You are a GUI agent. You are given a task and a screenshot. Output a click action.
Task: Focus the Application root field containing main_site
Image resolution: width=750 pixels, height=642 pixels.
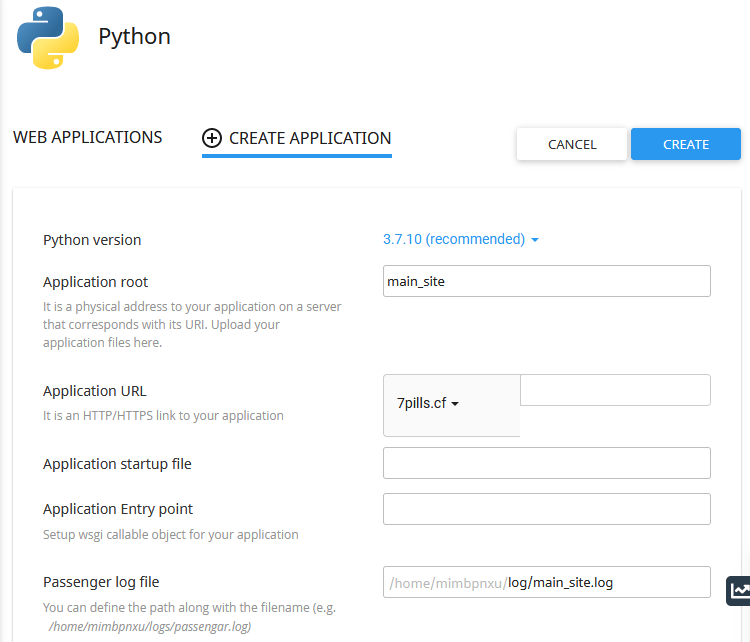547,281
